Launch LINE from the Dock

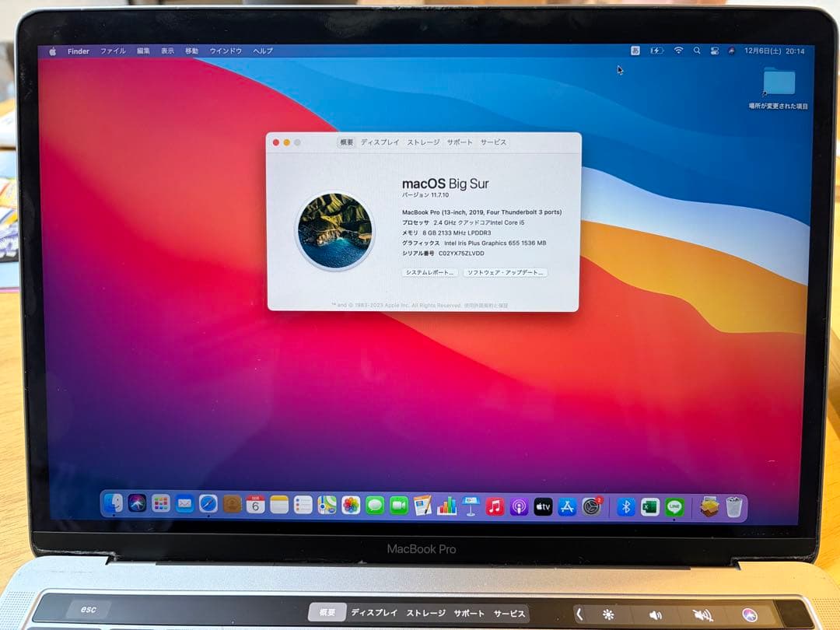pyautogui.click(x=672, y=506)
